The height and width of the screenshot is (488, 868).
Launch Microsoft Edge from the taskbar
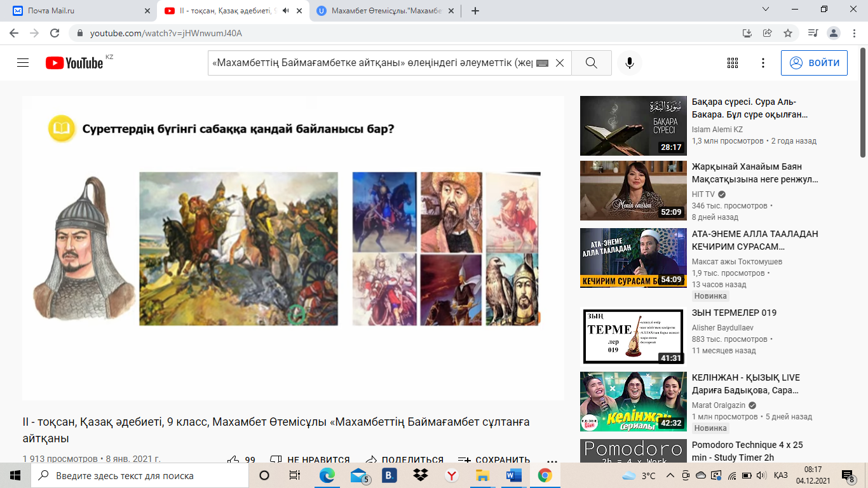(x=327, y=475)
